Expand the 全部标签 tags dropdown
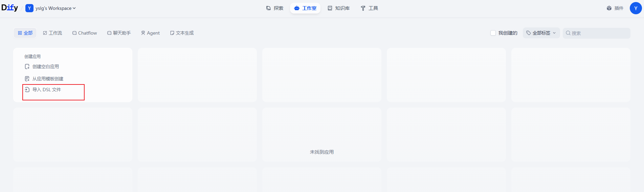The width and height of the screenshot is (644, 192). click(541, 33)
